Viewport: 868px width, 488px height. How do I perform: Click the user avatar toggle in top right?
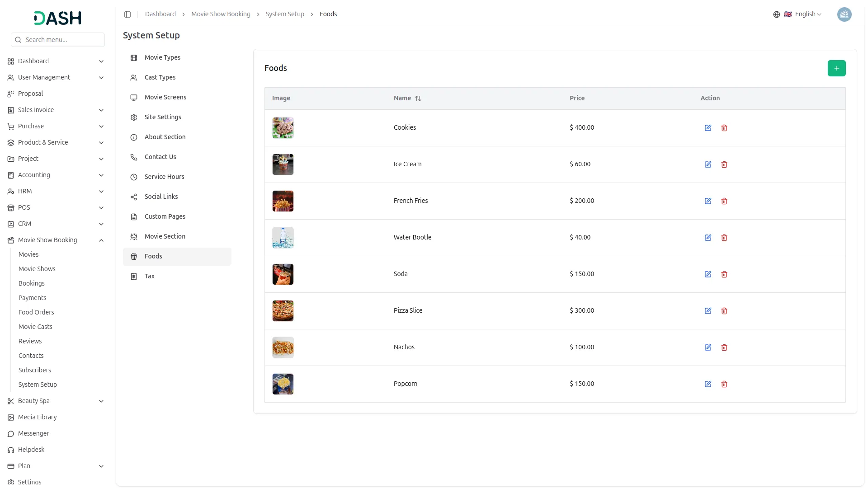click(844, 14)
